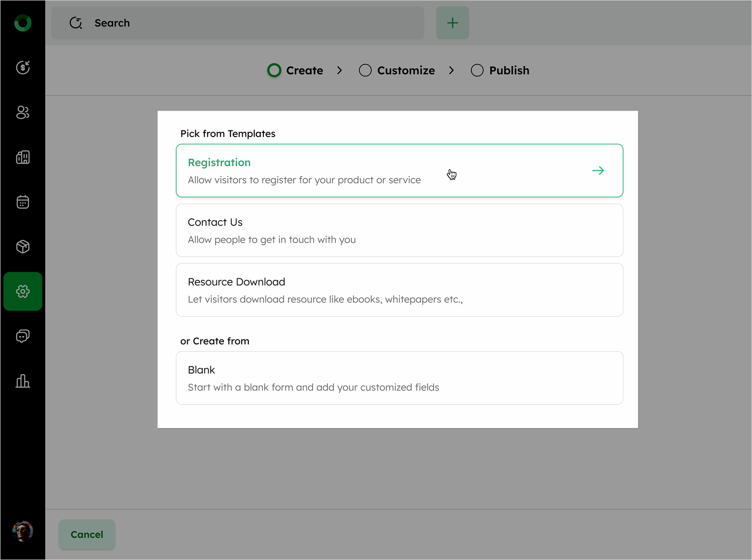Open the reports bar chart icon
Viewport: 752px width, 560px height.
[23, 381]
